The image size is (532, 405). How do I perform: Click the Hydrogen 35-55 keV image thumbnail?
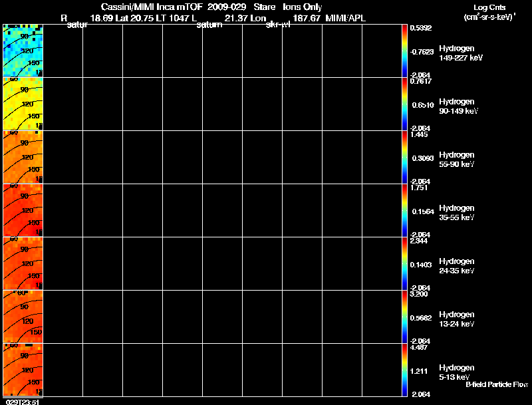pyautogui.click(x=23, y=210)
